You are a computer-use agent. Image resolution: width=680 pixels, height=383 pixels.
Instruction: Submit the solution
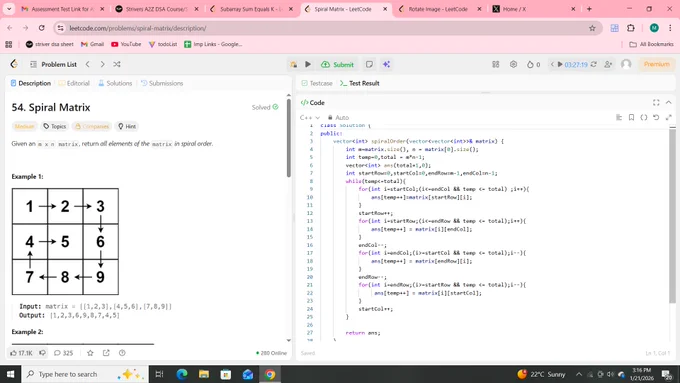click(337, 64)
